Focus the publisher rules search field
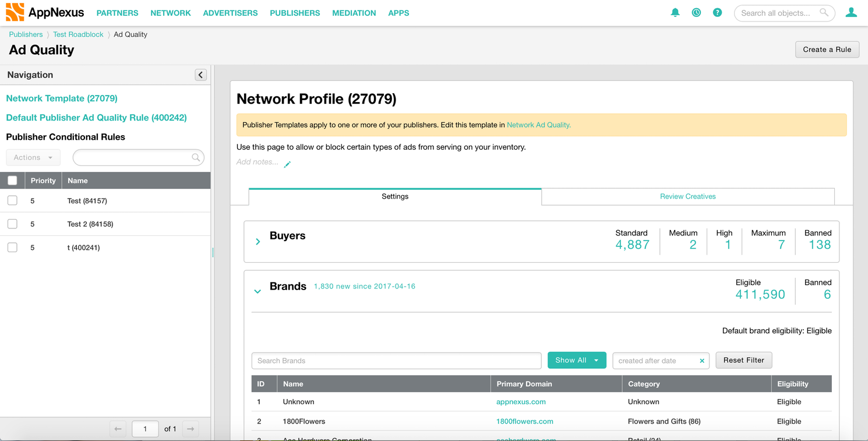Screen dimensions: 868x441 [139, 157]
